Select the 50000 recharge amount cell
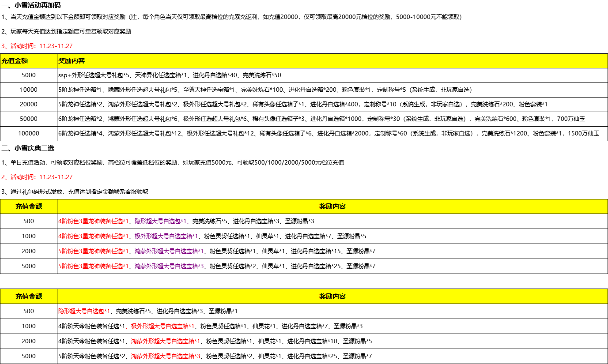Viewport: 608px width, 364px height. coord(29,119)
